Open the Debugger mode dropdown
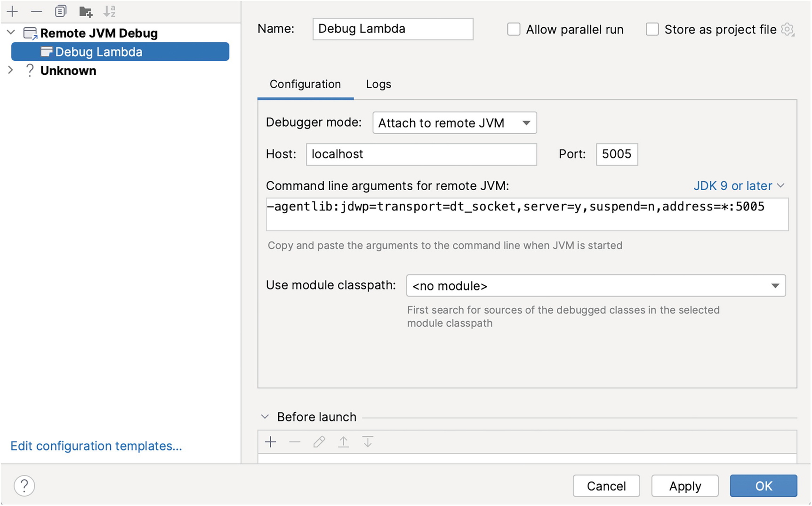812x506 pixels. (454, 123)
